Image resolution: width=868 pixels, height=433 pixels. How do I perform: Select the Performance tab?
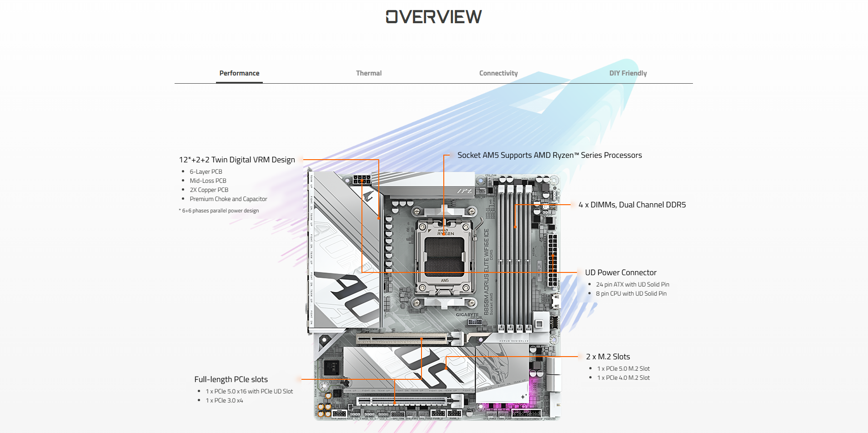(x=239, y=73)
